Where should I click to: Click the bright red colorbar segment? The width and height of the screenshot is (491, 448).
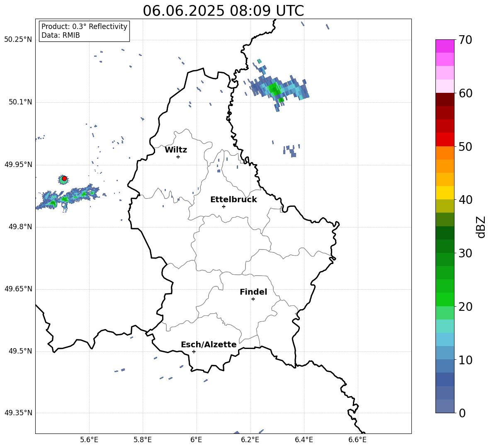click(445, 140)
